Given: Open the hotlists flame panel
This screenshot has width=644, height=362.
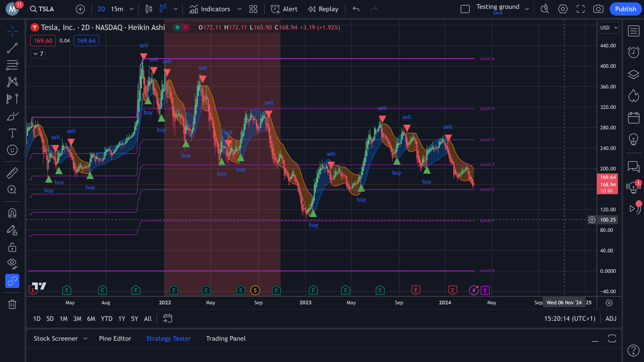Looking at the screenshot, I should click(633, 96).
